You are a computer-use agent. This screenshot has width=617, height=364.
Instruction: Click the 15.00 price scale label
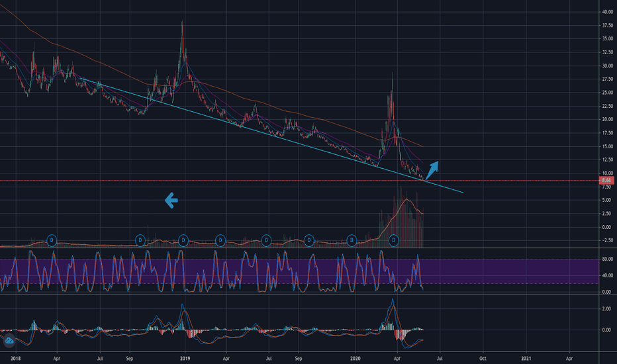607,146
